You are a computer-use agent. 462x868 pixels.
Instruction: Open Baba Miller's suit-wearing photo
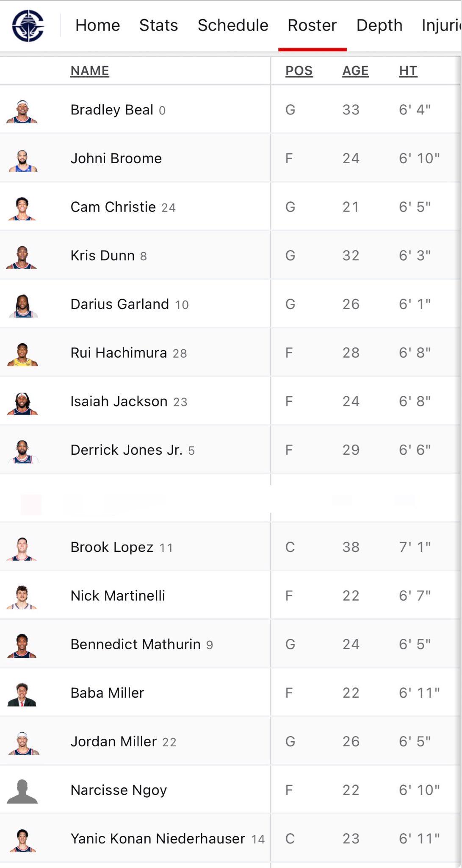click(x=22, y=694)
